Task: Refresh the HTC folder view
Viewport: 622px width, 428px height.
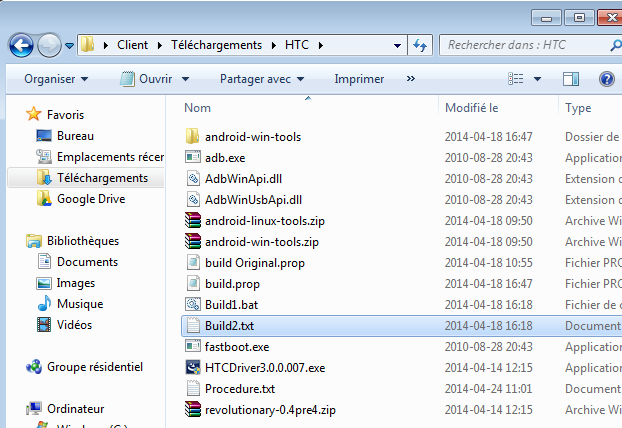Action: 420,46
